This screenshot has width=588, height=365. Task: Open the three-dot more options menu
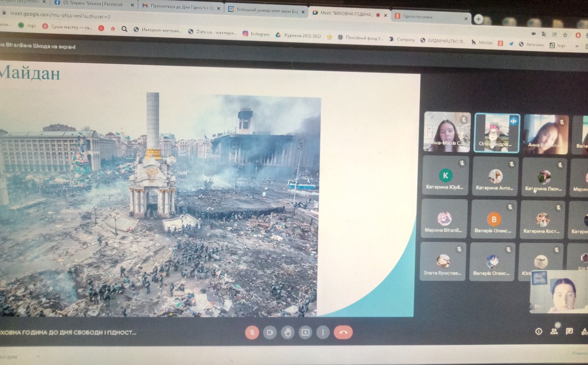(323, 332)
